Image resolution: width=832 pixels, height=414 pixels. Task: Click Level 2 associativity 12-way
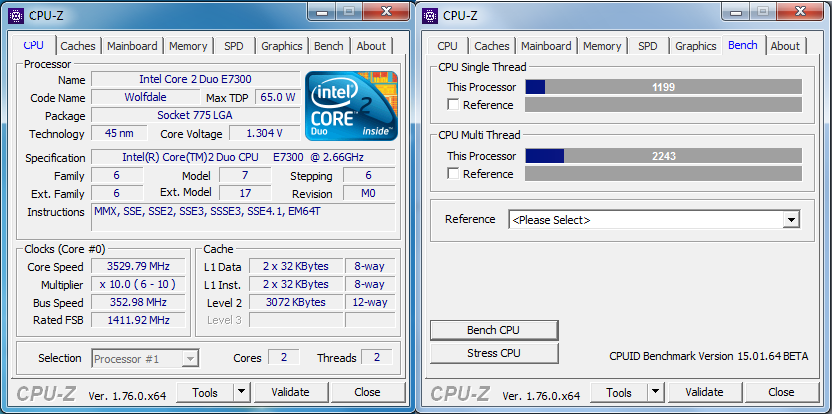point(370,303)
